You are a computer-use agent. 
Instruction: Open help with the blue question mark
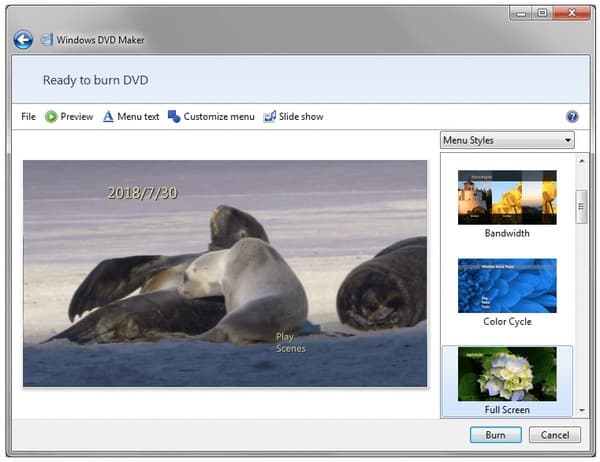pyautogui.click(x=572, y=116)
